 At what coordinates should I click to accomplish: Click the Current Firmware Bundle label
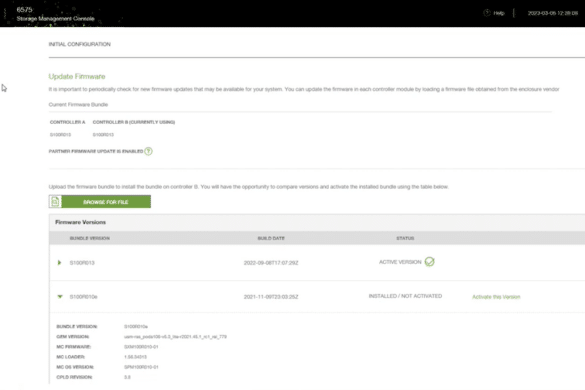coord(78,104)
